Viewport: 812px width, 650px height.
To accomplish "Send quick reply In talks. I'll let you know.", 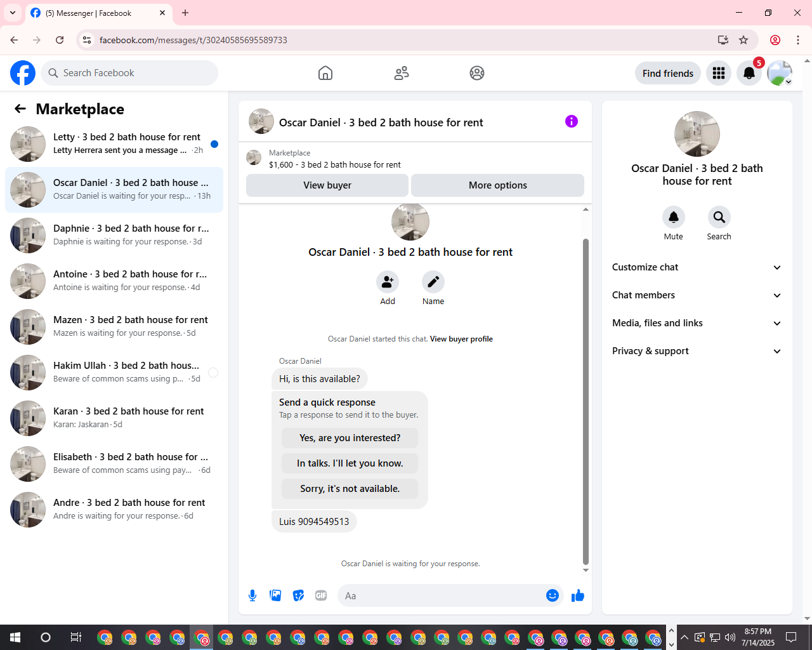I will point(350,463).
